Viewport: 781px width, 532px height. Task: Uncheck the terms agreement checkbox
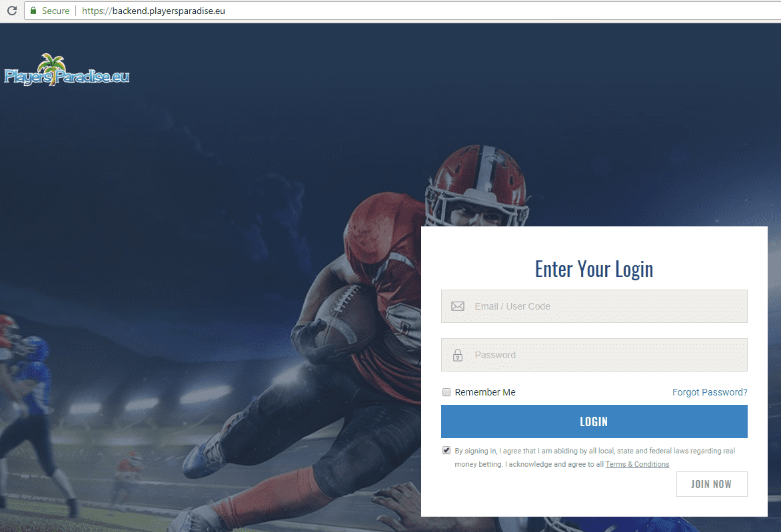coord(446,450)
